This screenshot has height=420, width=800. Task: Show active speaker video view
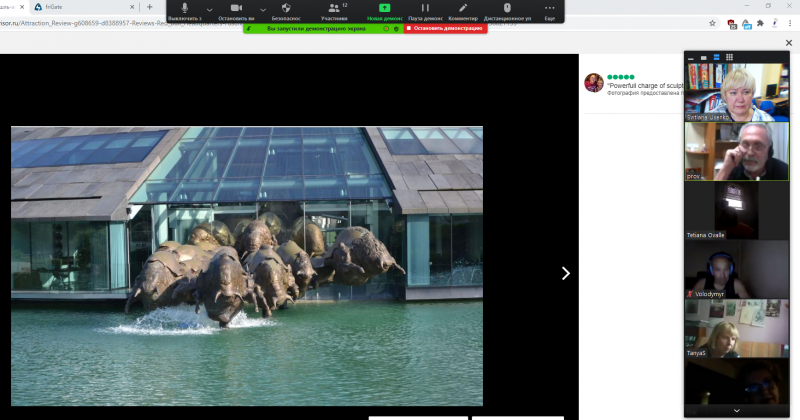[704, 58]
